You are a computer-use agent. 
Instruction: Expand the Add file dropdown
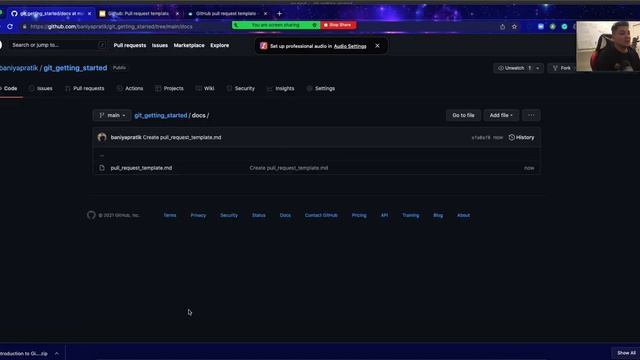click(501, 116)
